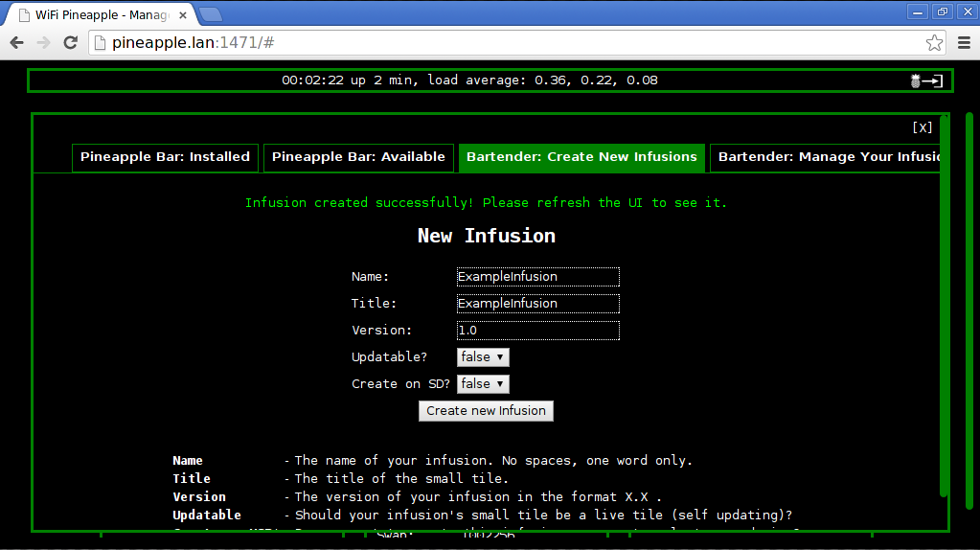Open the Chrome hamburger menu

point(964,42)
